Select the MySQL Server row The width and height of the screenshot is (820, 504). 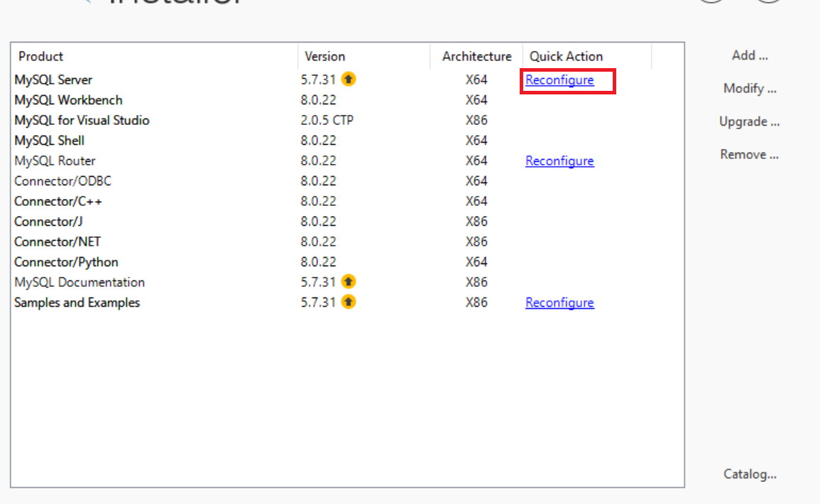(x=347, y=80)
